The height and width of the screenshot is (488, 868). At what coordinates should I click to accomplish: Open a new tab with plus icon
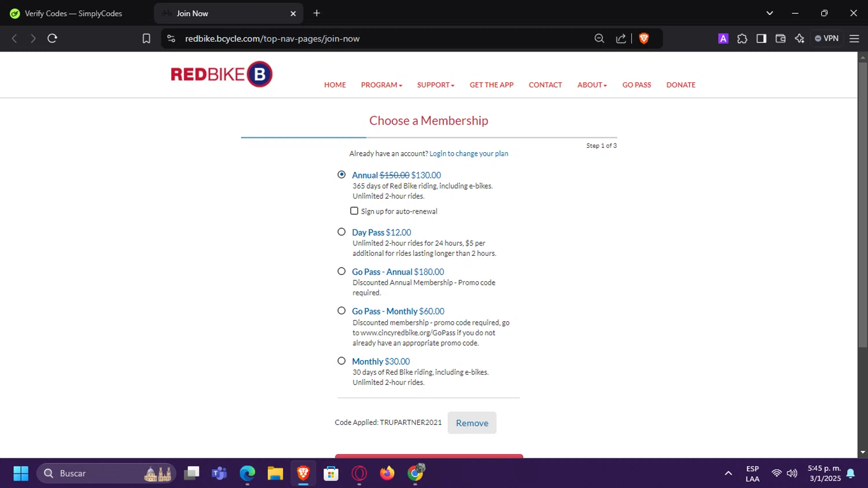pyautogui.click(x=317, y=13)
